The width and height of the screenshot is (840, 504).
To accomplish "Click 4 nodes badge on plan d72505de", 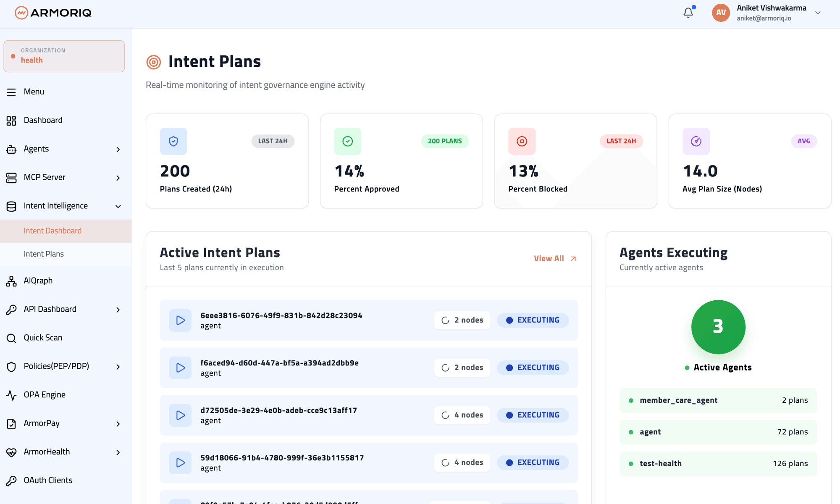I will (462, 415).
